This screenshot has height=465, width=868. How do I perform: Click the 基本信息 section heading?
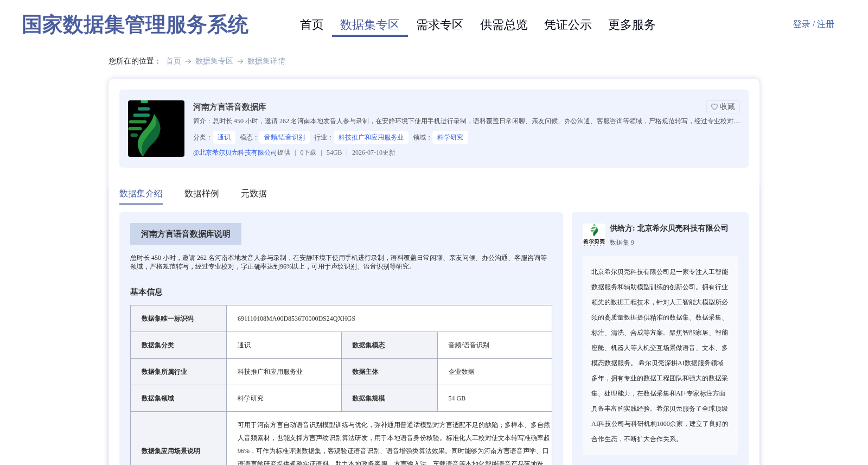coord(146,292)
